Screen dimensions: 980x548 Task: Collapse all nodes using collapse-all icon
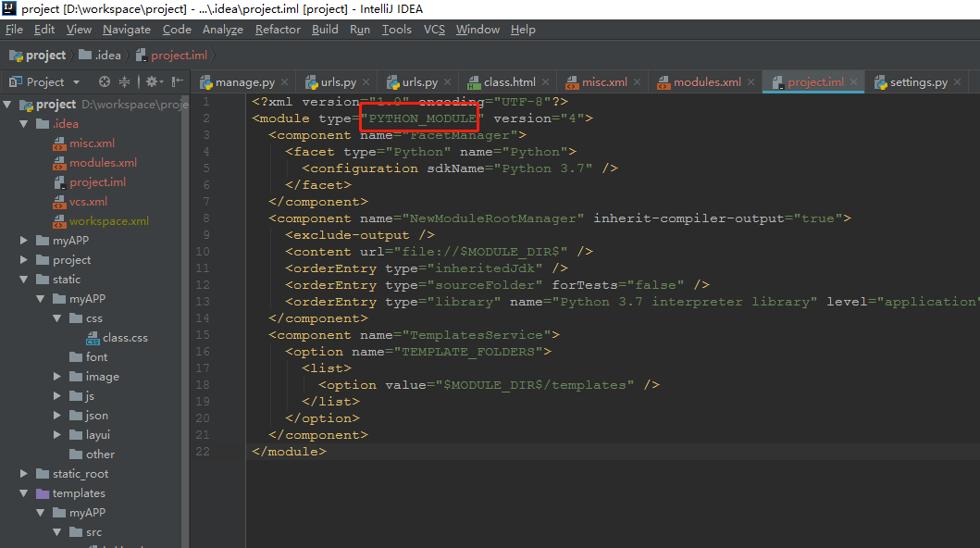pyautogui.click(x=122, y=81)
